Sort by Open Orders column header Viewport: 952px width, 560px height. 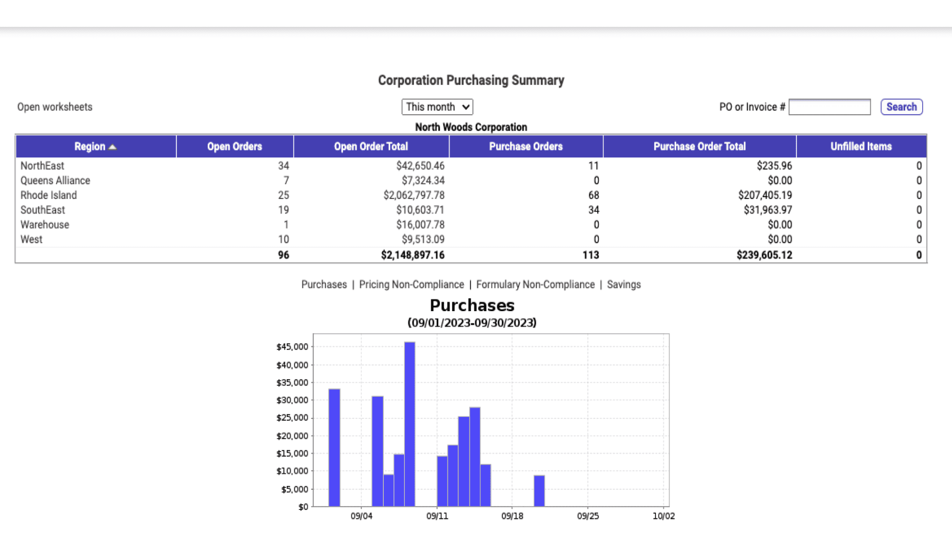point(234,147)
